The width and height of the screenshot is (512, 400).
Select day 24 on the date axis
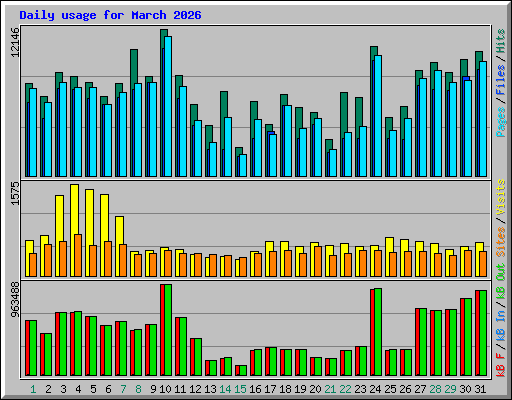(375, 389)
